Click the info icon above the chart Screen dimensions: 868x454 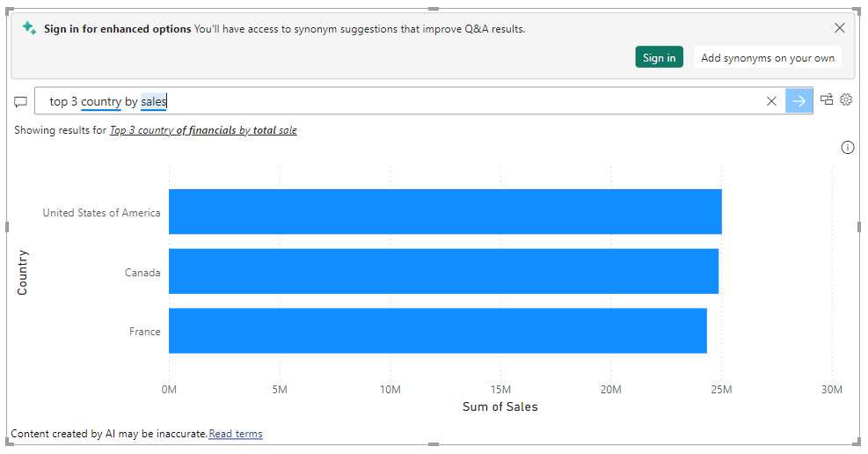848,147
